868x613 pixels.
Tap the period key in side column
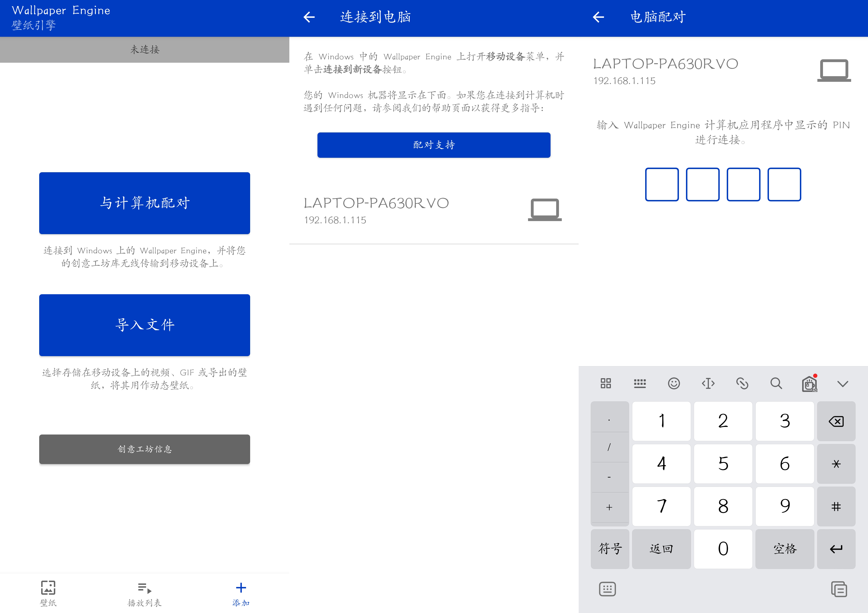[610, 417]
